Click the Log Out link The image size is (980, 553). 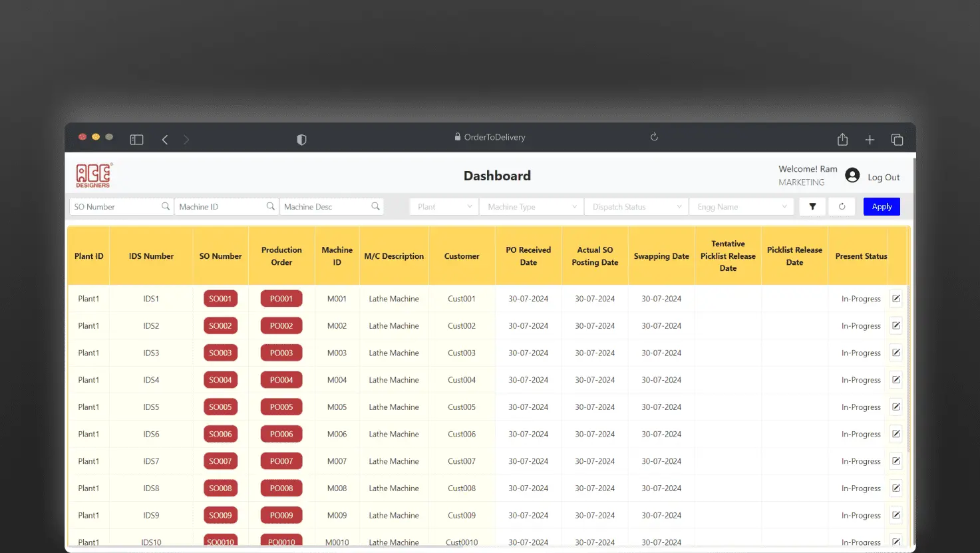(884, 178)
